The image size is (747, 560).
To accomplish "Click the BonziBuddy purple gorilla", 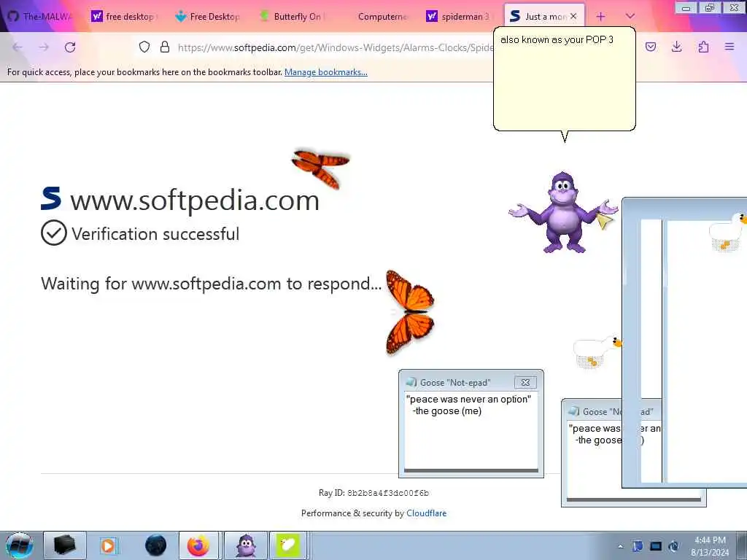I will [x=563, y=212].
